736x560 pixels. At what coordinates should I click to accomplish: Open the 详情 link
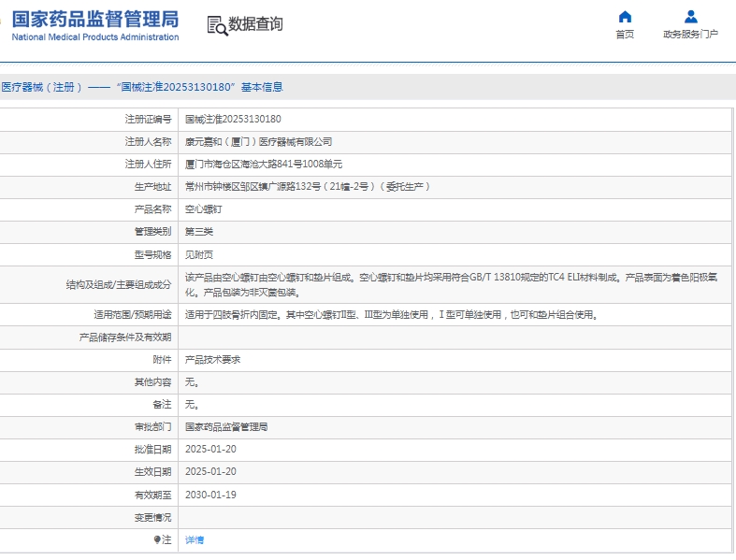(195, 539)
